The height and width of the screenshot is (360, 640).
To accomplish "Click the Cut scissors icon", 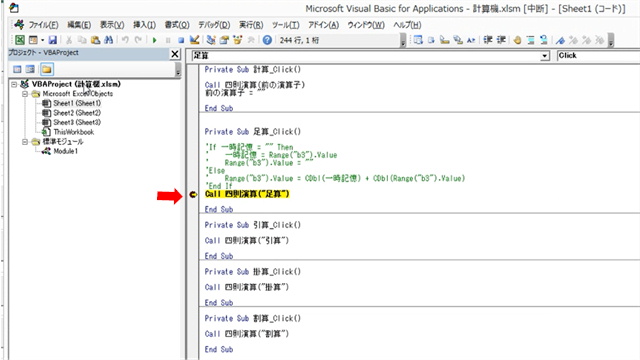I will pyautogui.click(x=69, y=40).
